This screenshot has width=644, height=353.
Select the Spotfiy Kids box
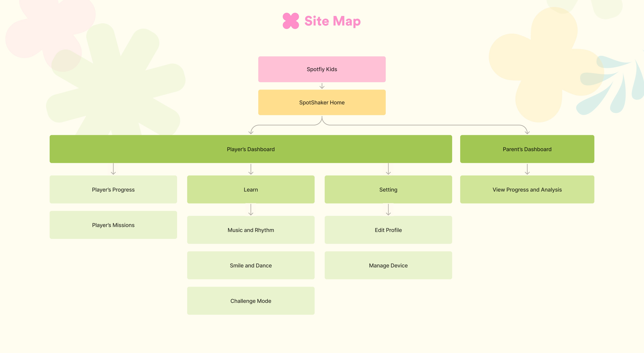322,69
